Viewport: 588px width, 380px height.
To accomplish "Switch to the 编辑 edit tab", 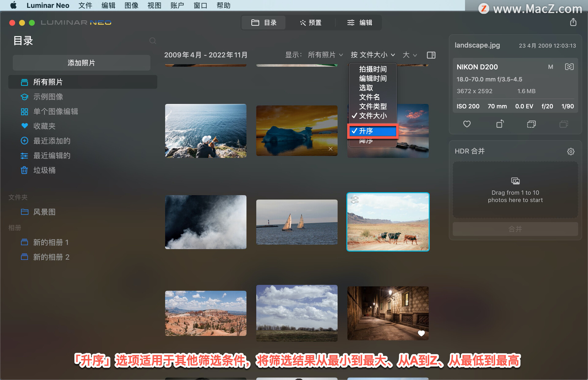I will pyautogui.click(x=360, y=23).
